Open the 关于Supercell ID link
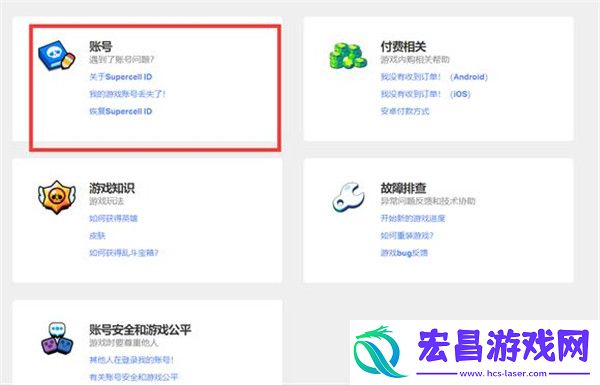The image size is (600, 385). [x=121, y=77]
